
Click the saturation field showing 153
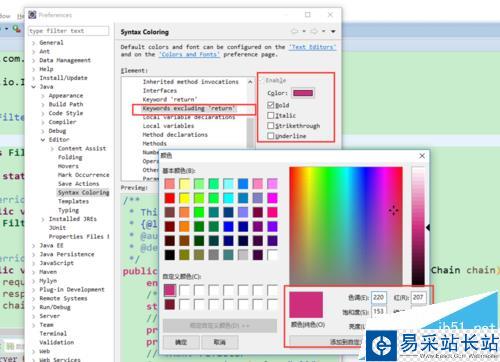point(379,311)
